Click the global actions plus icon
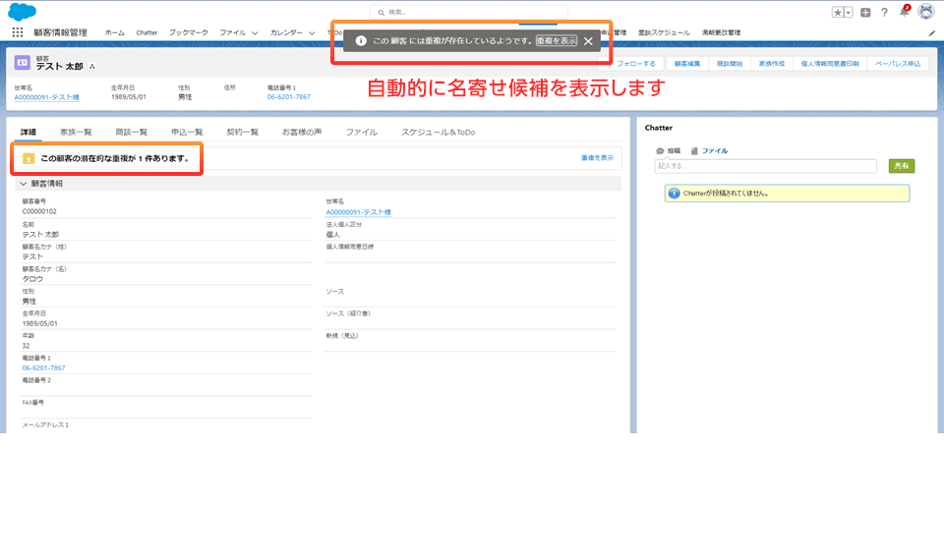The height and width of the screenshot is (560, 944). tap(865, 12)
